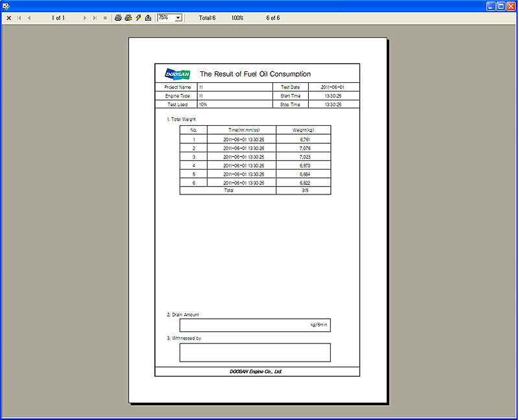Advance to the next report page

(85, 18)
